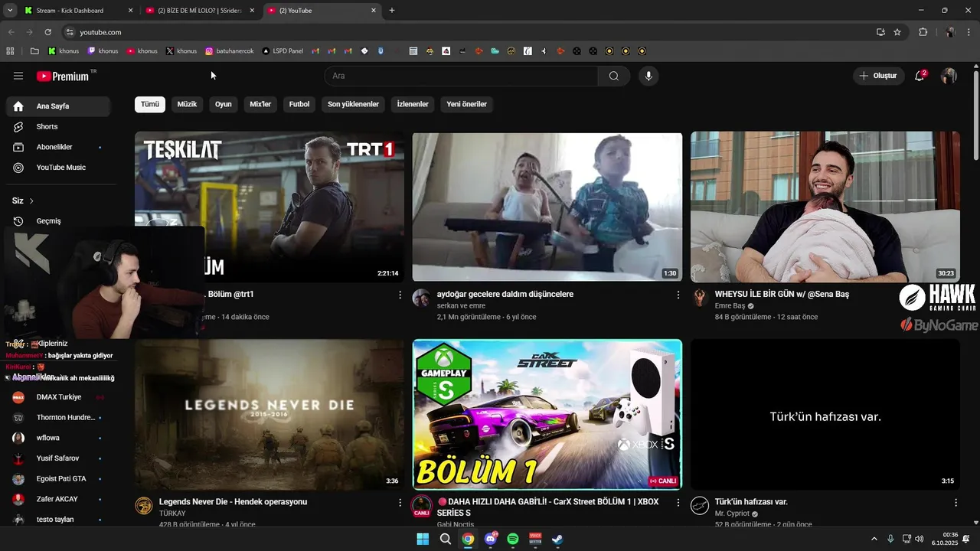The width and height of the screenshot is (980, 551).
Task: Open options menu for aydoğar gecelere video
Action: 678,295
